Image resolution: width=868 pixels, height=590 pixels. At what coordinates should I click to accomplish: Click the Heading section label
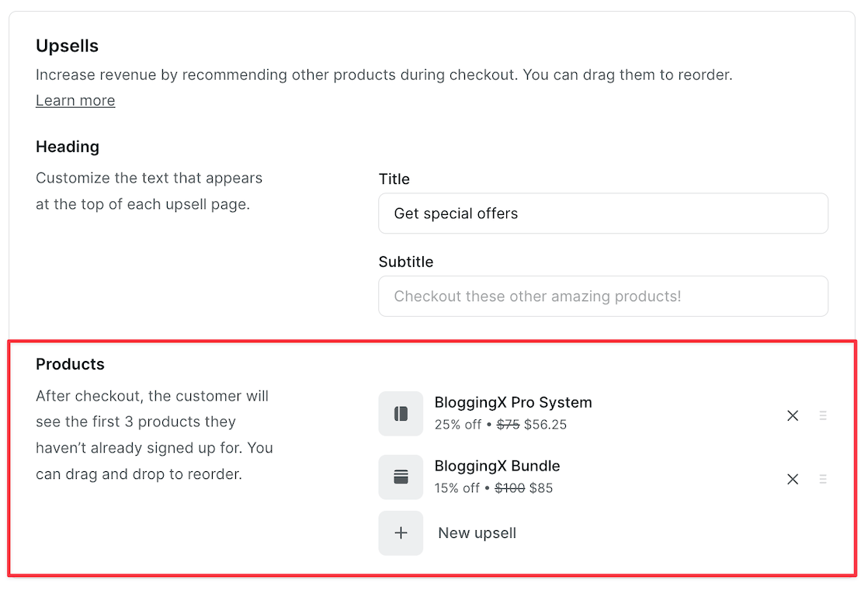68,147
